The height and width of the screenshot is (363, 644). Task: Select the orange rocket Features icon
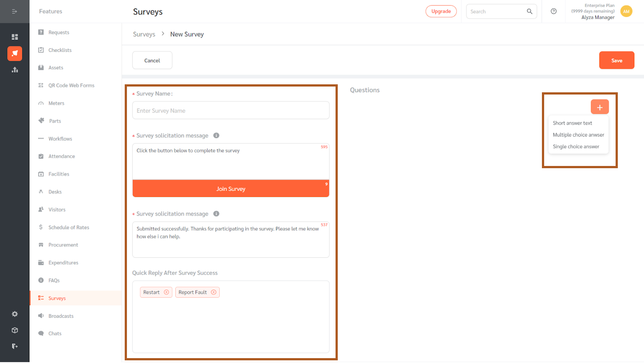pos(15,53)
